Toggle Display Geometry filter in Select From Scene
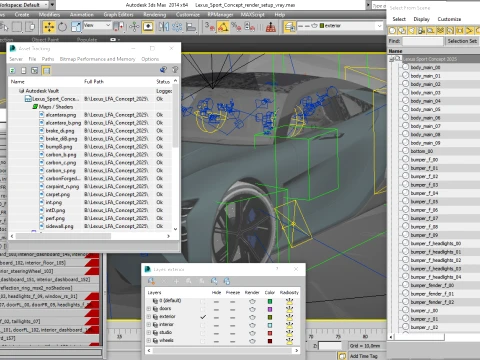The image size is (480, 360). [393, 31]
